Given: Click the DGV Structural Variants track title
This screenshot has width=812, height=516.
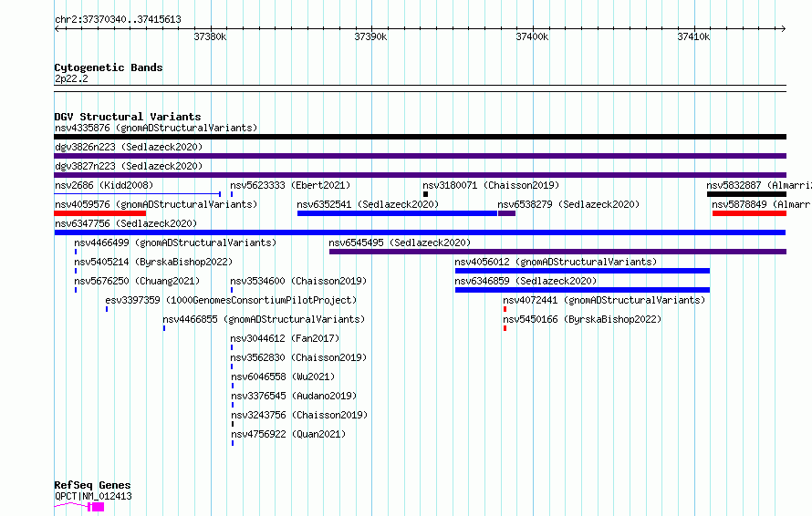Looking at the screenshot, I should coord(128,117).
